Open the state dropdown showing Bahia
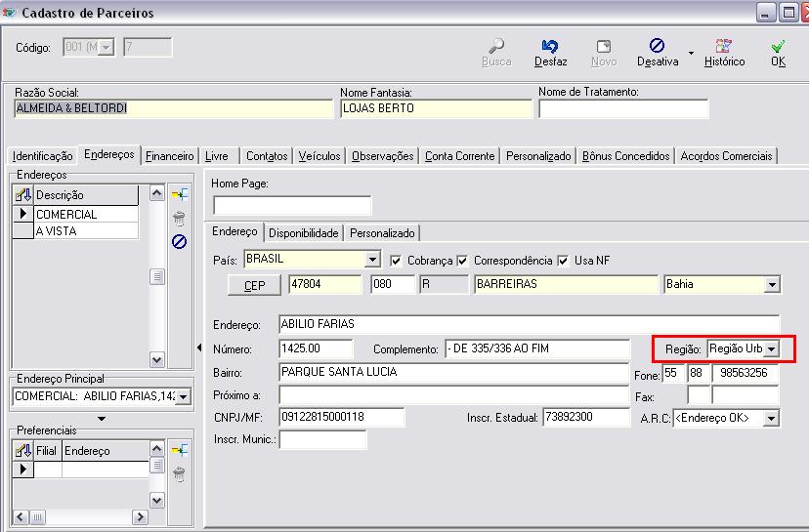809x532 pixels. click(773, 285)
